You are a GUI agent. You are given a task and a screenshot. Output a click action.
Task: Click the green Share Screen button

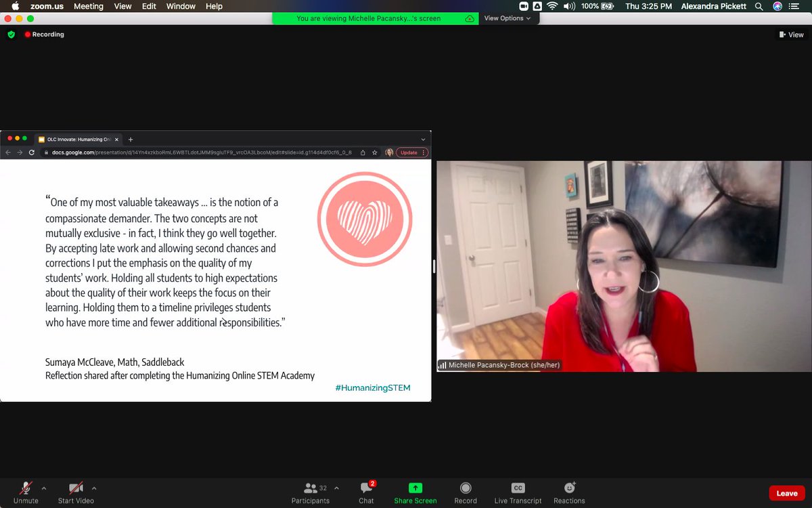click(x=415, y=492)
